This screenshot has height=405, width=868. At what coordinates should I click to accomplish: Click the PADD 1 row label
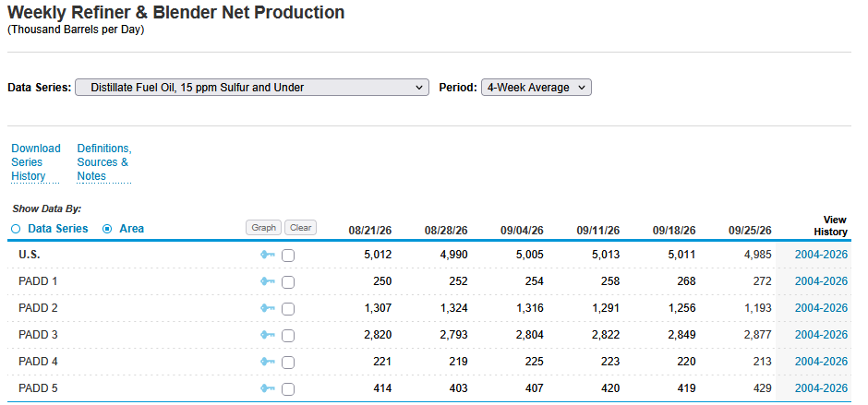(x=38, y=281)
